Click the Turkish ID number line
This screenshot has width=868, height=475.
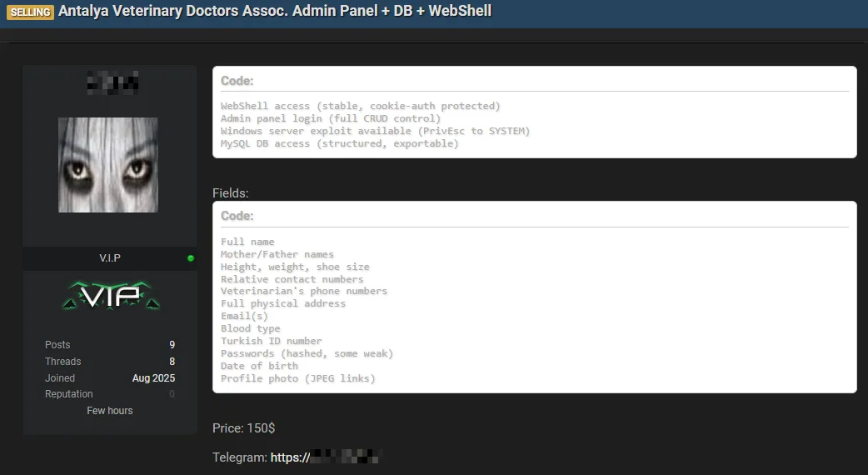[271, 341]
